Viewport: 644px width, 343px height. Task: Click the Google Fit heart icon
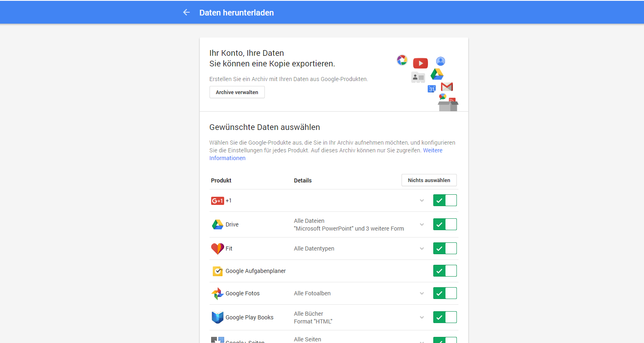click(217, 248)
